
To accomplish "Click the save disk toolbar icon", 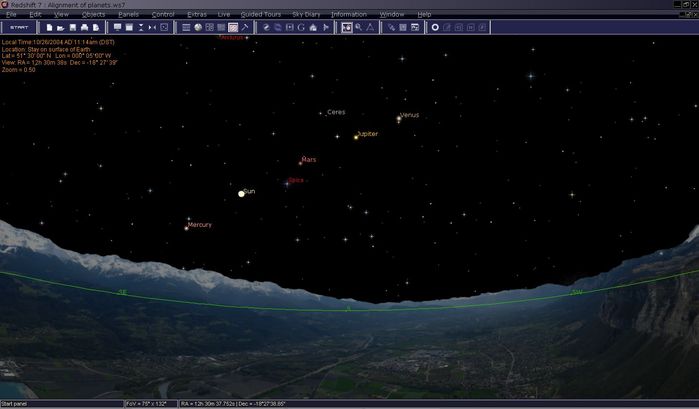I will pyautogui.click(x=73, y=27).
